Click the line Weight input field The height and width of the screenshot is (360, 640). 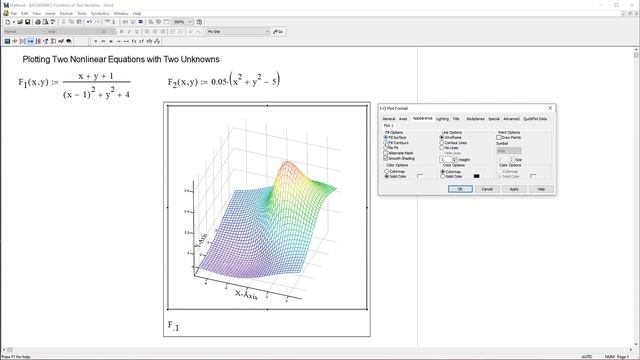446,160
